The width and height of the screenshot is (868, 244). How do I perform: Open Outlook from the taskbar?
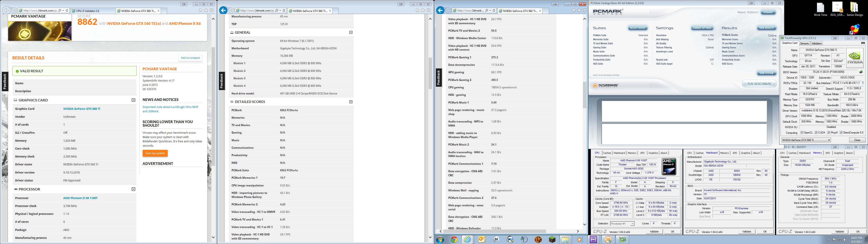(482, 240)
